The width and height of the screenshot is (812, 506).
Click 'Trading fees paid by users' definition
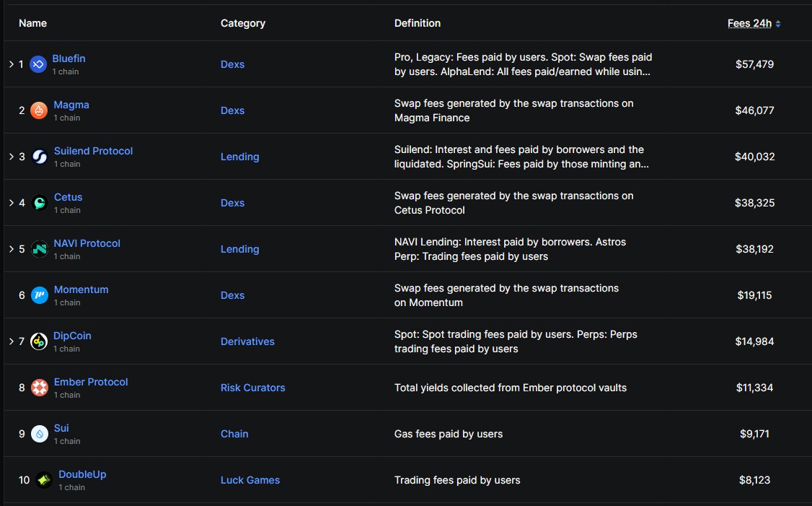tap(457, 479)
